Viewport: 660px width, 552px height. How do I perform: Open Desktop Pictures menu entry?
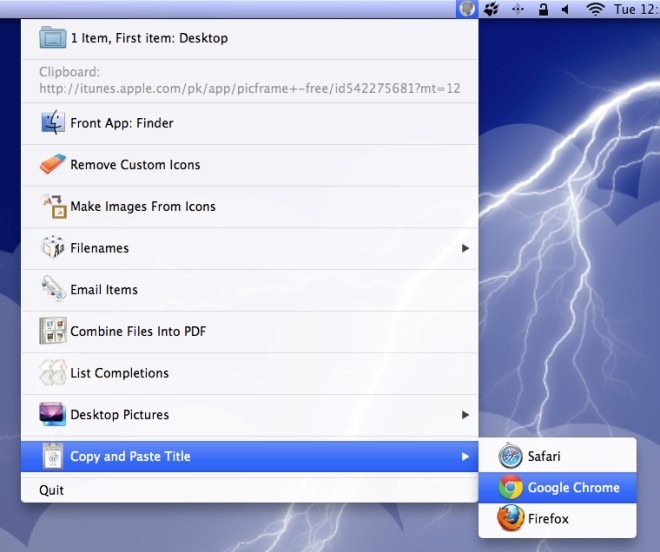pyautogui.click(x=250, y=415)
